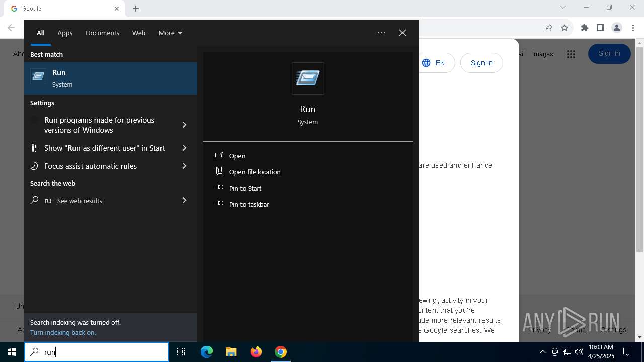Image resolution: width=644 pixels, height=362 pixels.
Task: Launch Microsoft Edge from taskbar
Action: click(x=207, y=352)
